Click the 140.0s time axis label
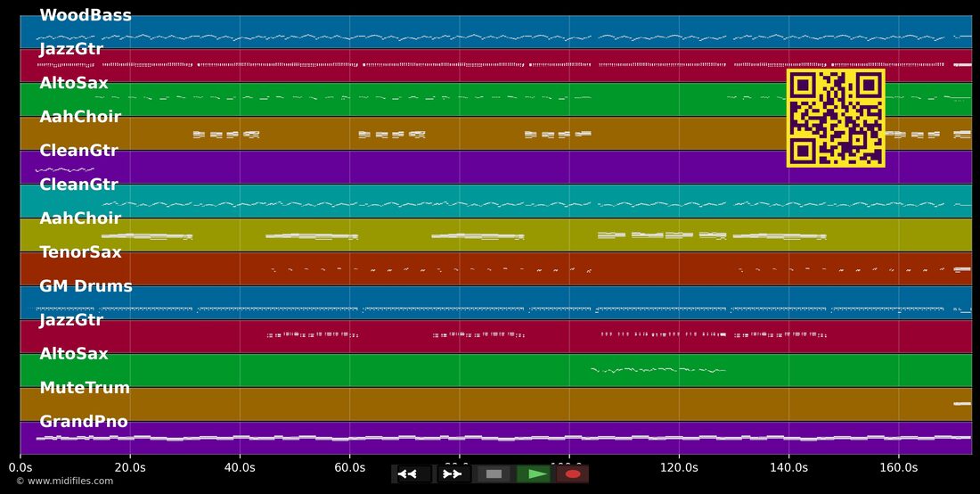980x494 pixels. (788, 467)
